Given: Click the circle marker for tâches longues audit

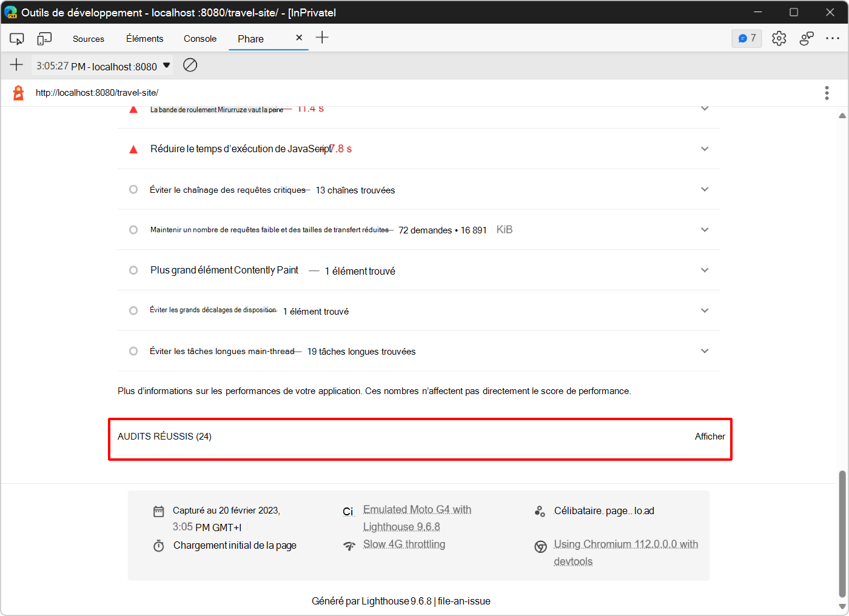Looking at the screenshot, I should pyautogui.click(x=133, y=351).
